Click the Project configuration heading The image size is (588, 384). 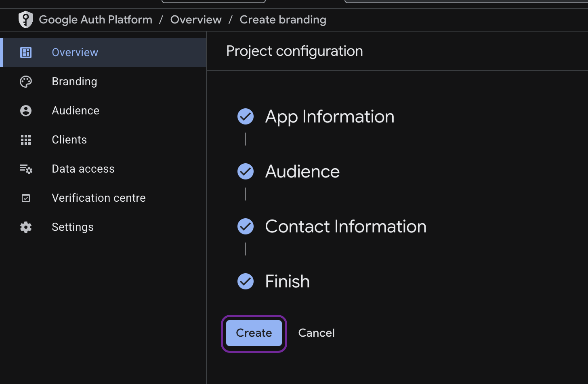click(x=294, y=51)
